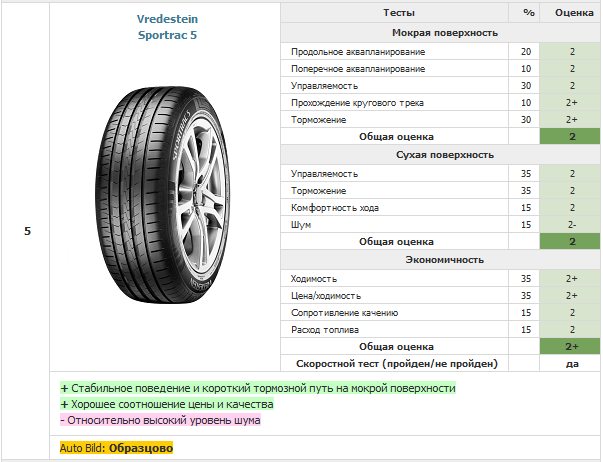Select the 'Экономичность' section heading
Screen dimensions: 603x462
[x=445, y=260]
